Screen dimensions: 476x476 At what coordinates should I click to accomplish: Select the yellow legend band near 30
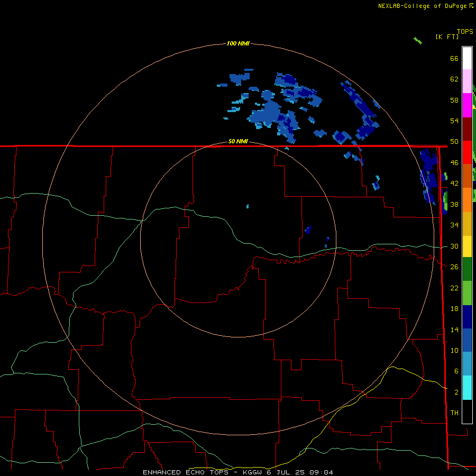[467, 246]
